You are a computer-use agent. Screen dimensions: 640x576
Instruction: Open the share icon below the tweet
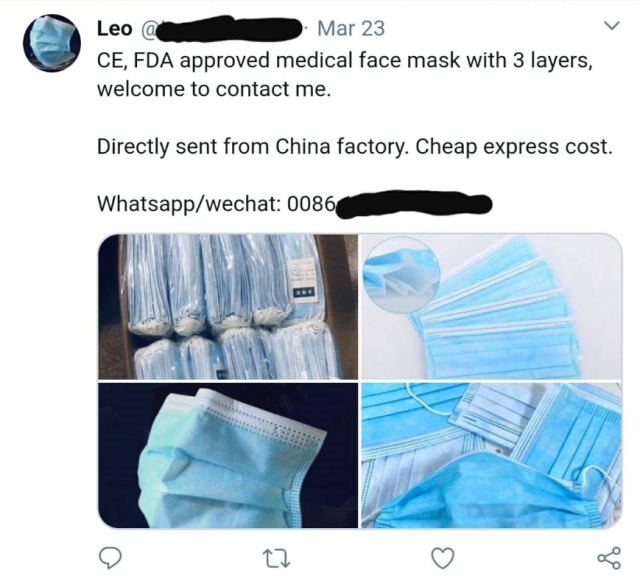coord(609,558)
